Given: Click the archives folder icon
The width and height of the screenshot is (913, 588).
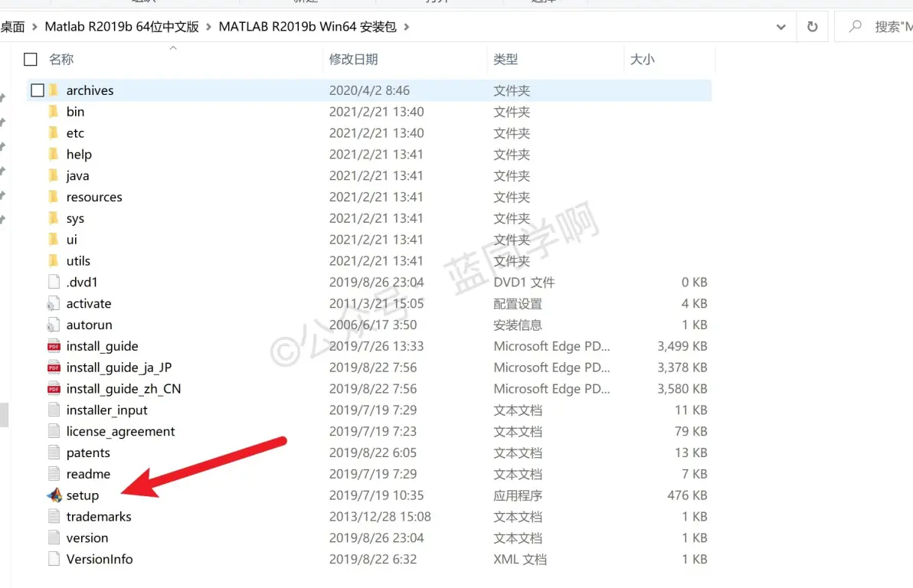Looking at the screenshot, I should tap(54, 90).
